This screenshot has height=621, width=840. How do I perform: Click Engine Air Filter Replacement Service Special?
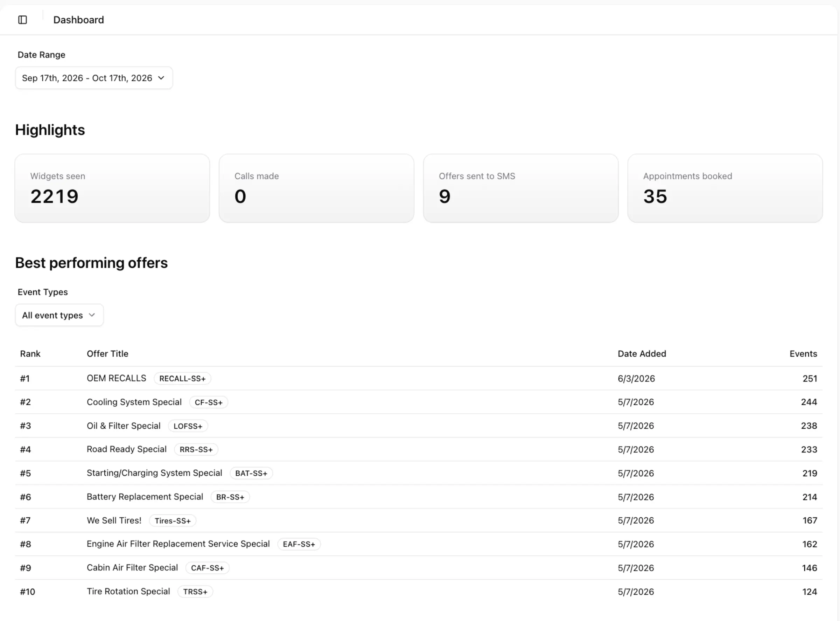178,544
